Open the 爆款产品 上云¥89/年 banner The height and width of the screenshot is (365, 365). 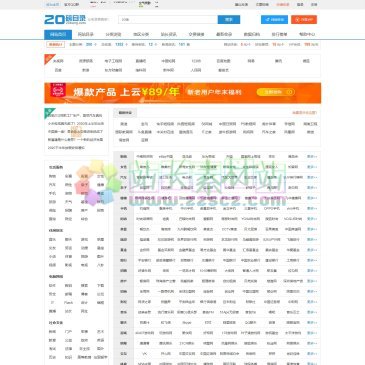(183, 93)
